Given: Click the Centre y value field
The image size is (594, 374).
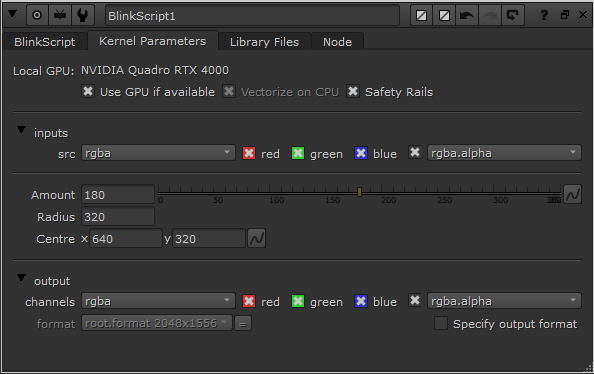Looking at the screenshot, I should [209, 239].
